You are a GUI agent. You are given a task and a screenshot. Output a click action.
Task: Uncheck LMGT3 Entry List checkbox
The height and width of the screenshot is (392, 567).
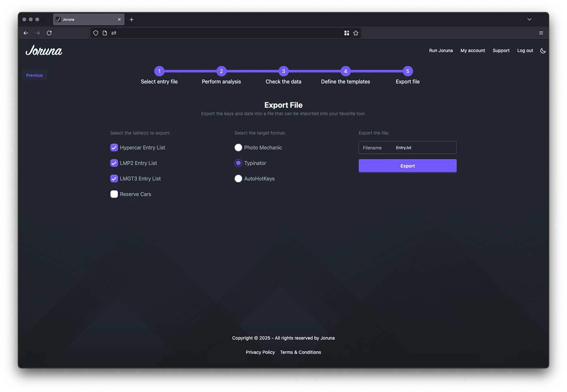pos(114,179)
